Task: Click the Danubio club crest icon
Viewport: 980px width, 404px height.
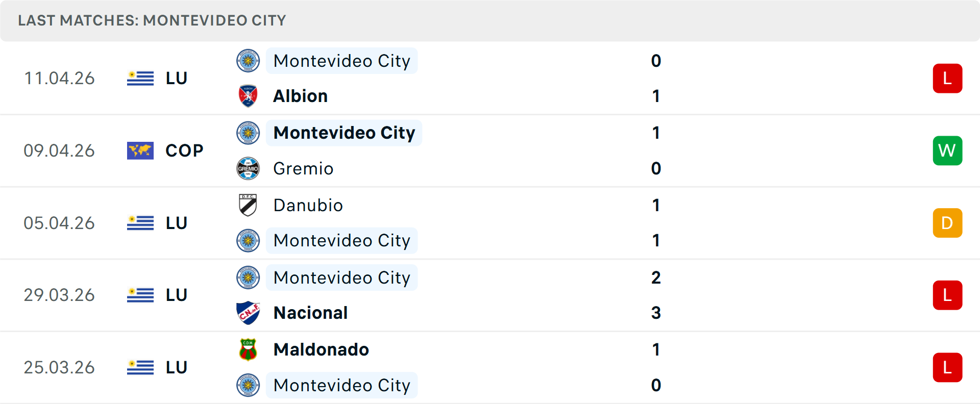Action: tap(248, 205)
